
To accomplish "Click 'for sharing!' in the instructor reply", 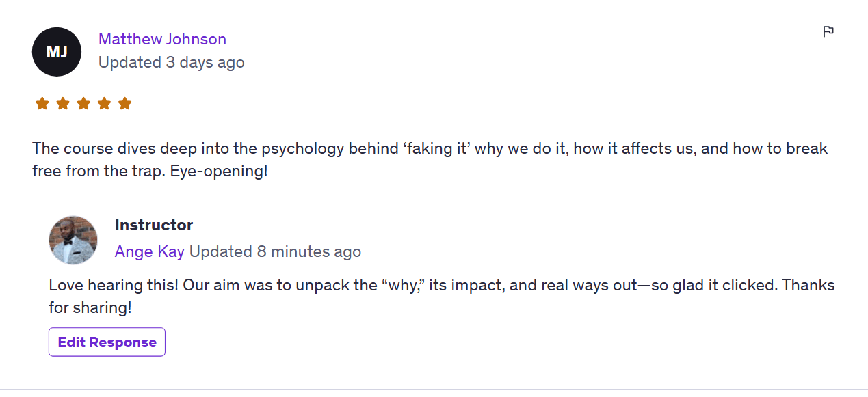I will click(x=90, y=307).
